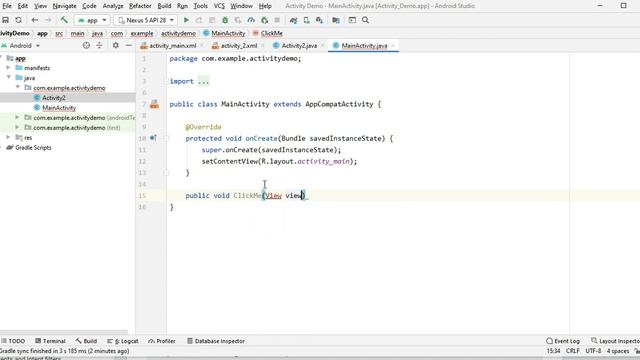Image resolution: width=640 pixels, height=360 pixels.
Task: Click the Save All toolbar icon
Action: point(6,20)
